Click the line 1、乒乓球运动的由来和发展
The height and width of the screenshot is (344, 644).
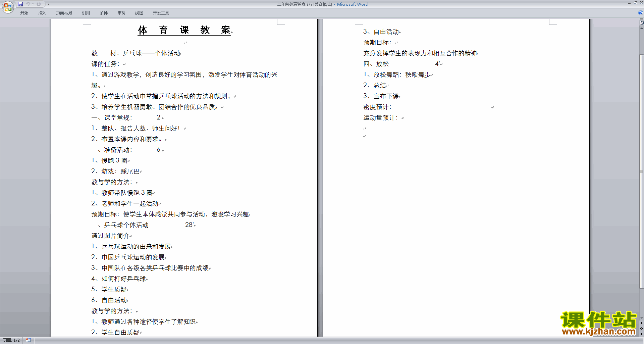pyautogui.click(x=131, y=247)
